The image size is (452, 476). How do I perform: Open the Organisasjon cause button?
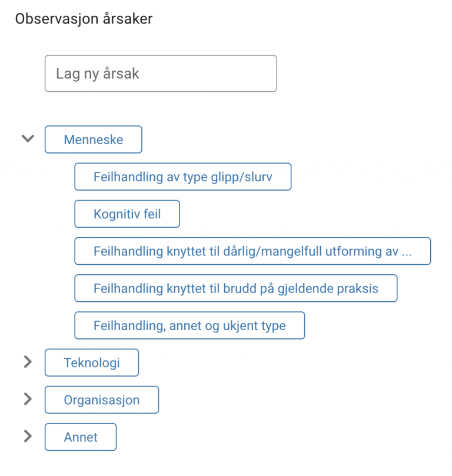click(102, 400)
